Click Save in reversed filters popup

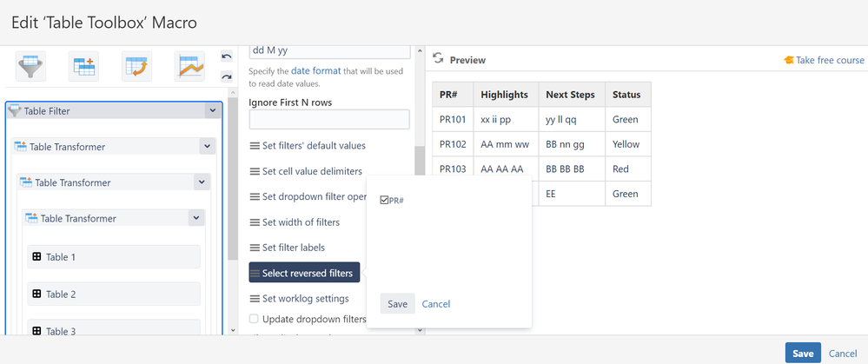tap(397, 304)
